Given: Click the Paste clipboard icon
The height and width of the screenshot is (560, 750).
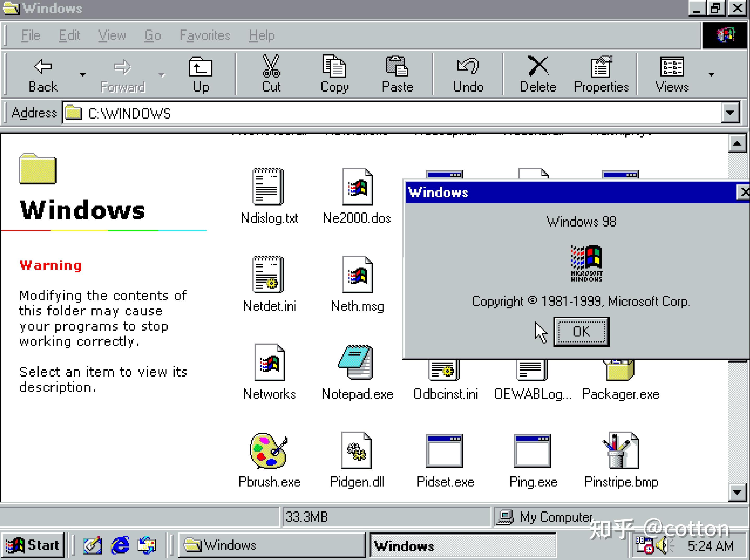Looking at the screenshot, I should pyautogui.click(x=397, y=66).
